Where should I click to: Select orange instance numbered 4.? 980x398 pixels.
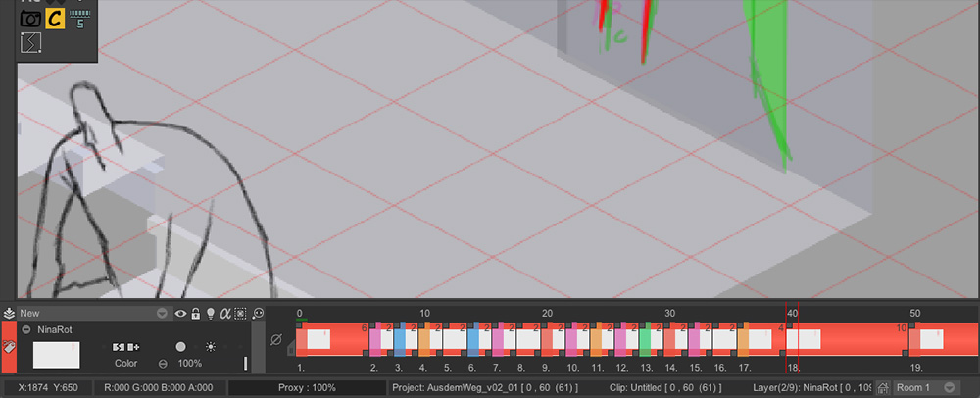[x=430, y=339]
